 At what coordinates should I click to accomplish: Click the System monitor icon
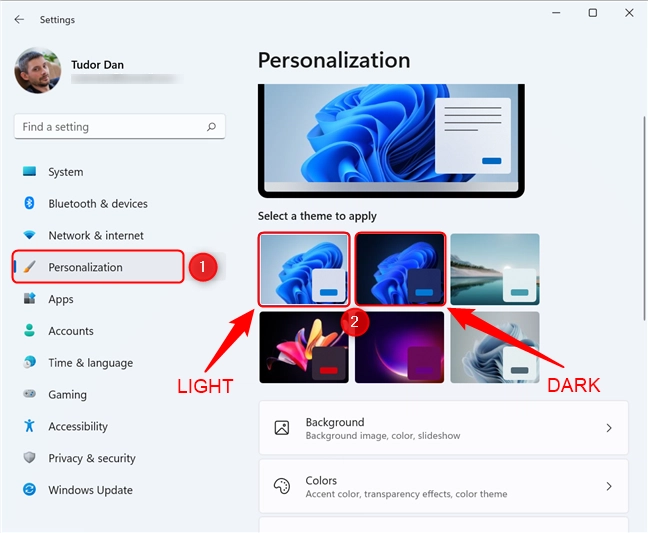(29, 171)
